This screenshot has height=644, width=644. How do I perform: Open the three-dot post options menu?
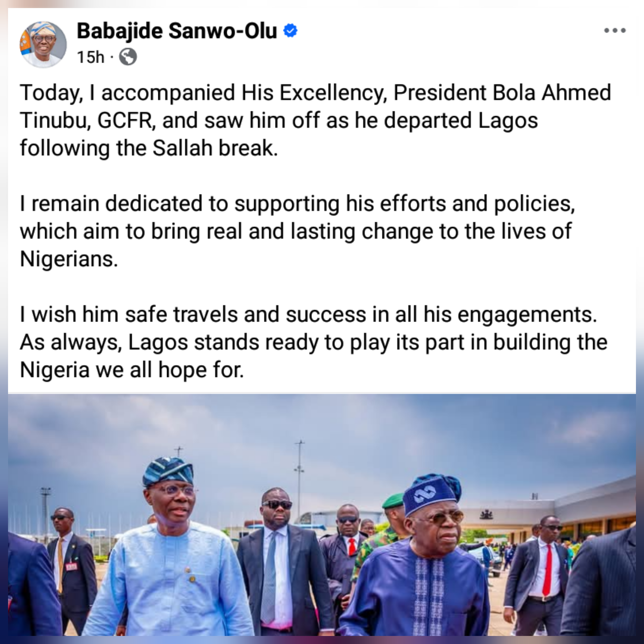615,31
